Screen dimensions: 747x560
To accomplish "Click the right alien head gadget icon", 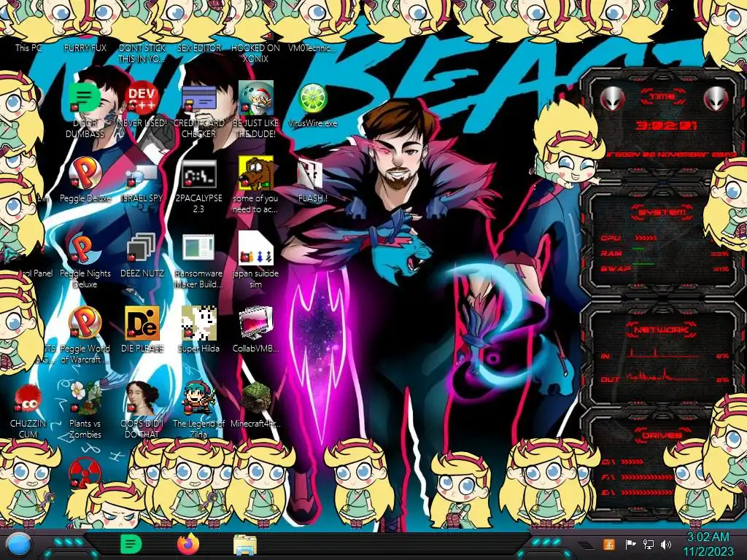I will click(x=716, y=98).
